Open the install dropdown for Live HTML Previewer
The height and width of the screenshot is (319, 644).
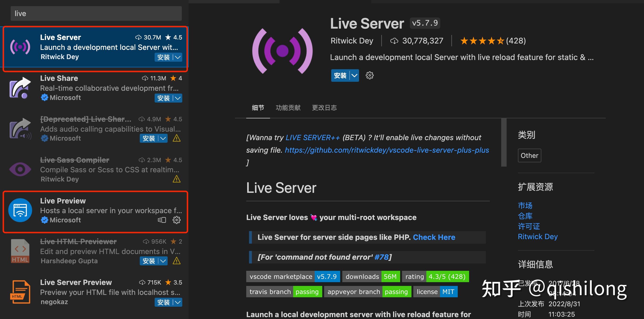[163, 261]
